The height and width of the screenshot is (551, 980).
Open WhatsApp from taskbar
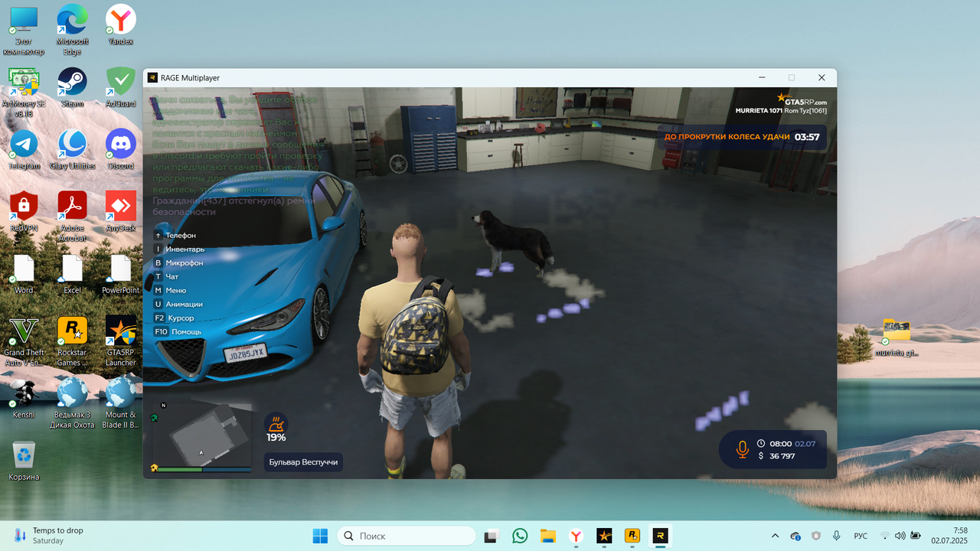(x=520, y=536)
